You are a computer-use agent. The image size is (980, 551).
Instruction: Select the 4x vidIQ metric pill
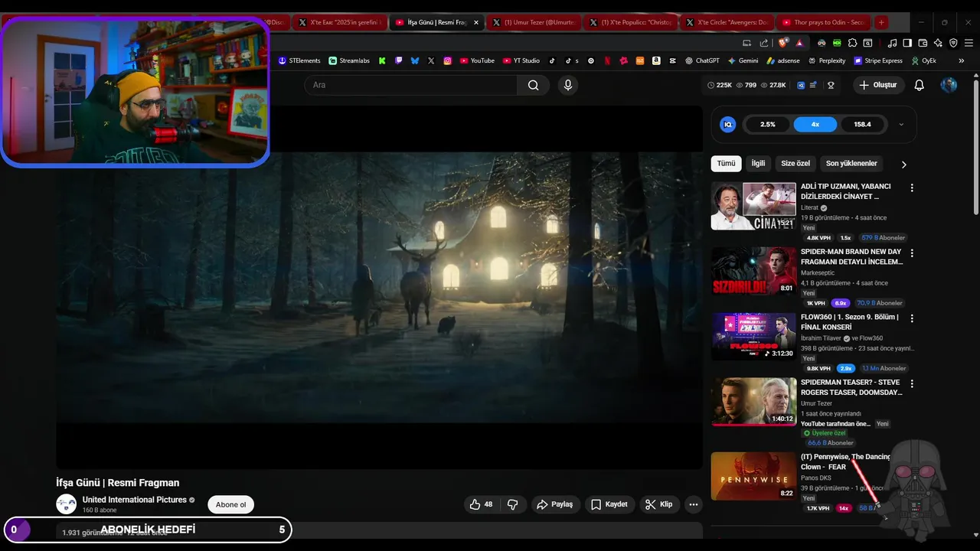pos(815,124)
